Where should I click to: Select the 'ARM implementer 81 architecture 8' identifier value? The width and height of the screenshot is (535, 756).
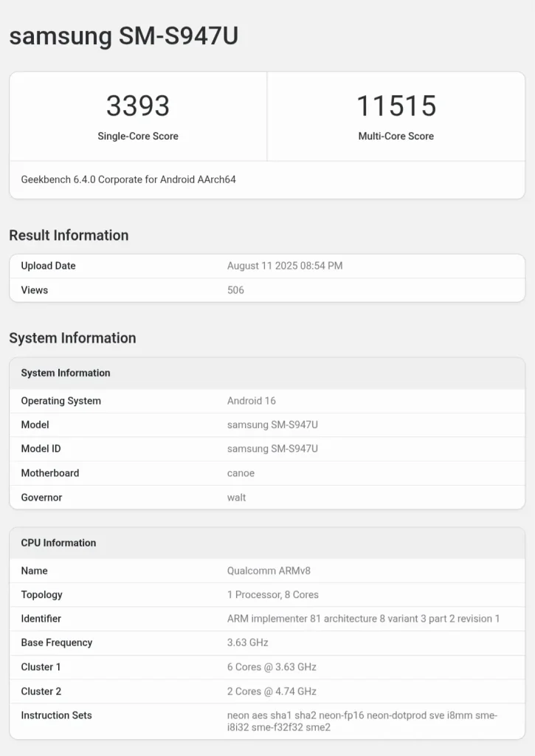pyautogui.click(x=363, y=619)
